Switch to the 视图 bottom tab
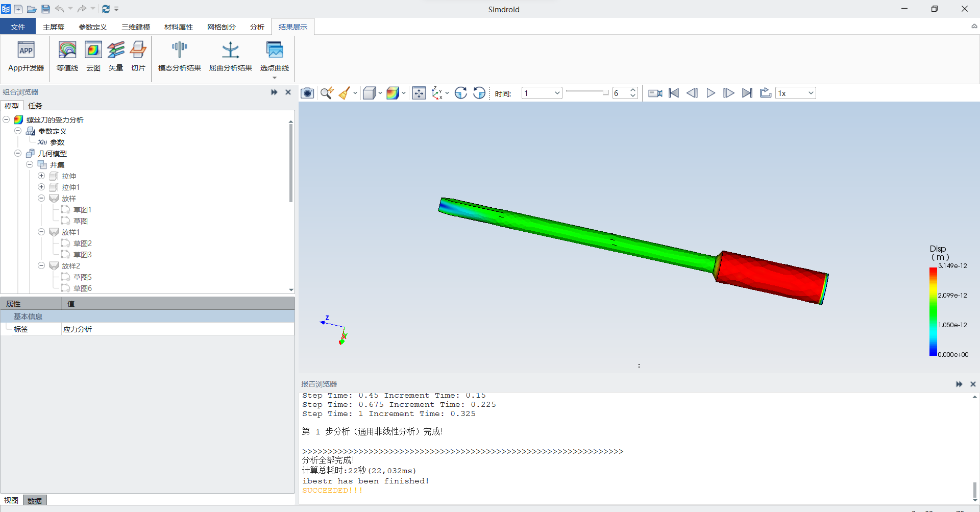Image resolution: width=980 pixels, height=512 pixels. tap(11, 501)
